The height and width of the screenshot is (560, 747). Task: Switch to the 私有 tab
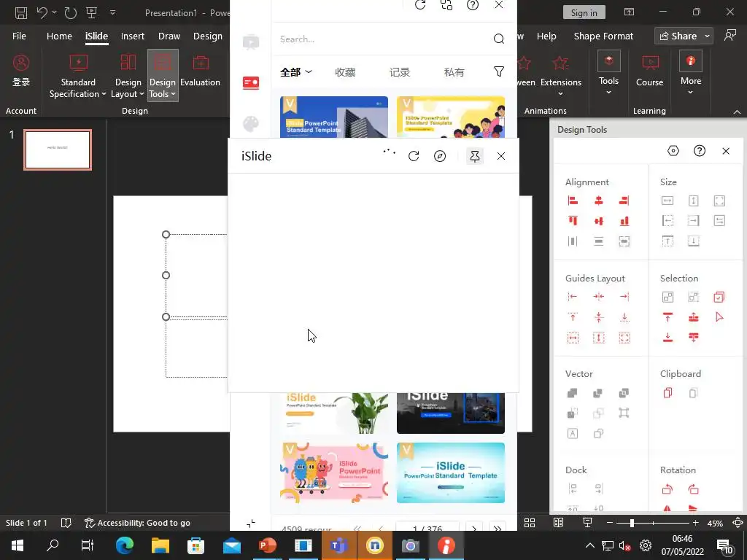pos(454,72)
